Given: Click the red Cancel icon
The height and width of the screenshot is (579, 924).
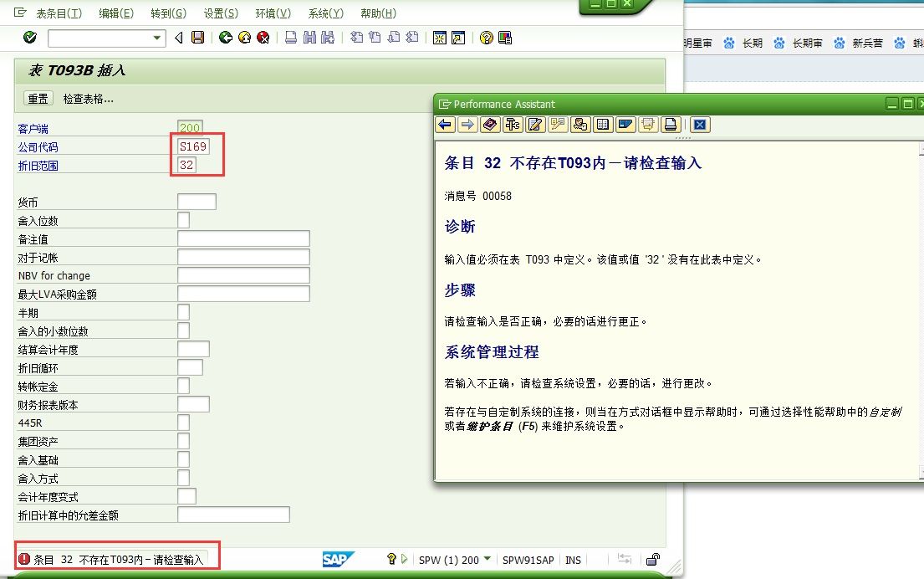Looking at the screenshot, I should (x=263, y=38).
